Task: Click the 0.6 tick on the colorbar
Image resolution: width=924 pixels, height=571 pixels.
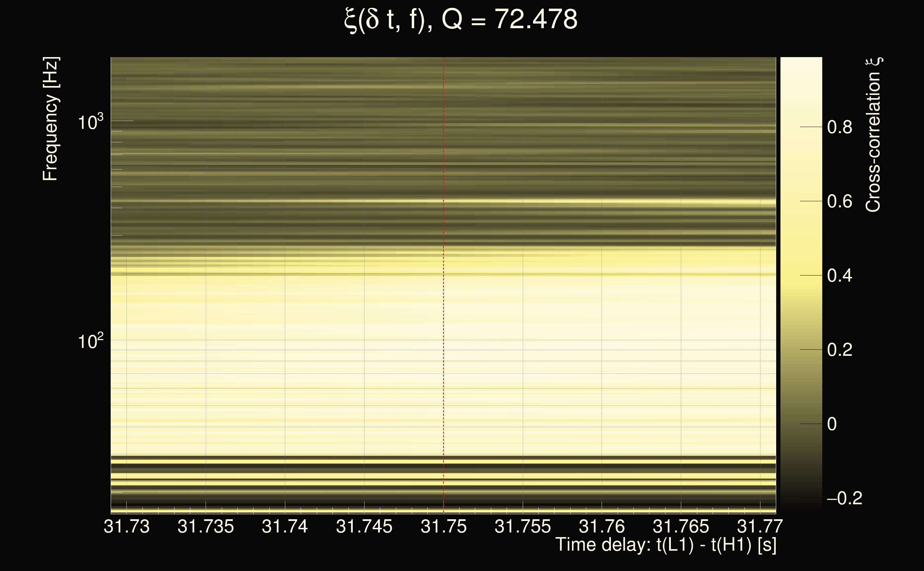Action: click(839, 202)
